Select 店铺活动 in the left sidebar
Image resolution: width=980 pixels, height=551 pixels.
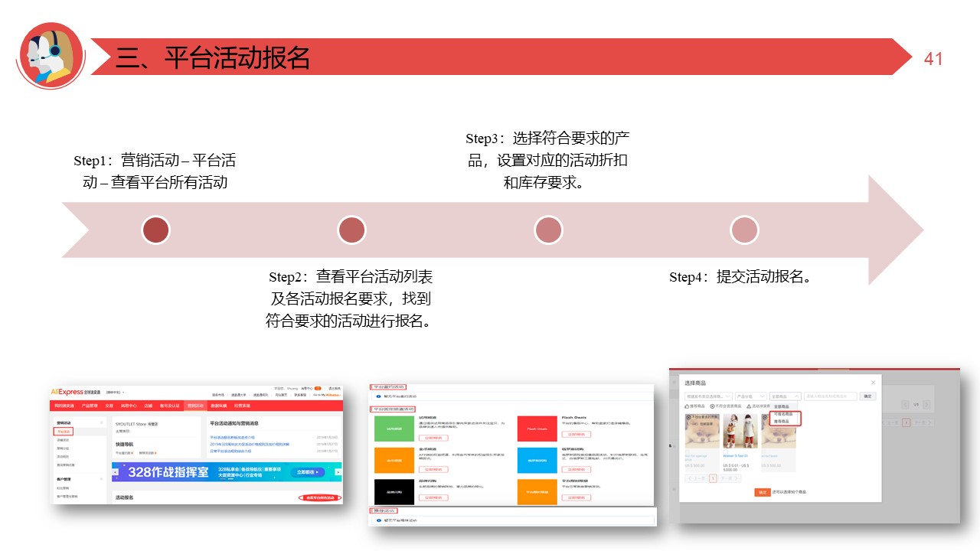click(64, 440)
